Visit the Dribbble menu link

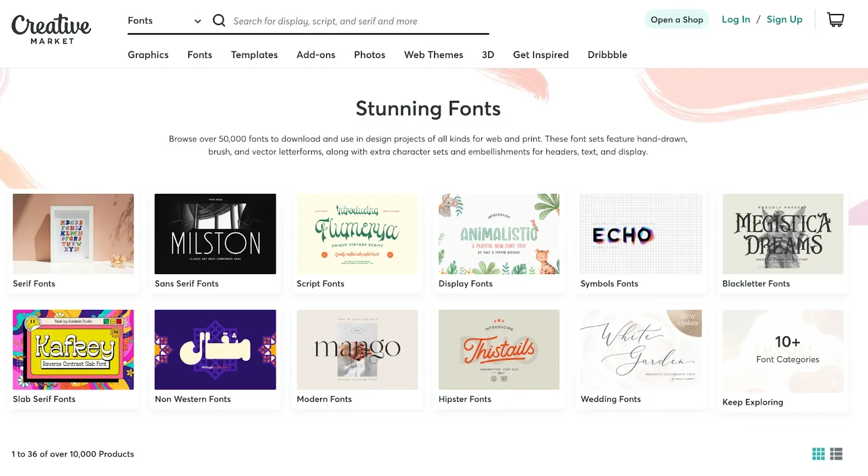tap(607, 55)
